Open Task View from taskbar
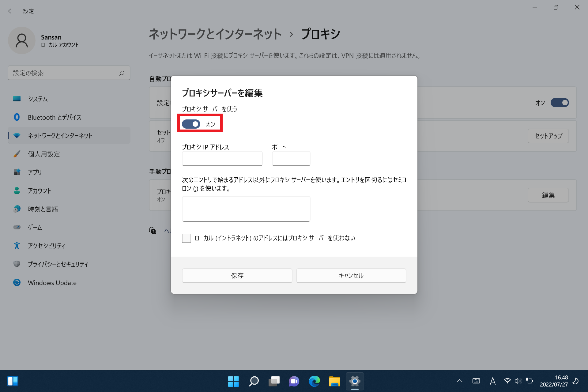 tap(274, 381)
